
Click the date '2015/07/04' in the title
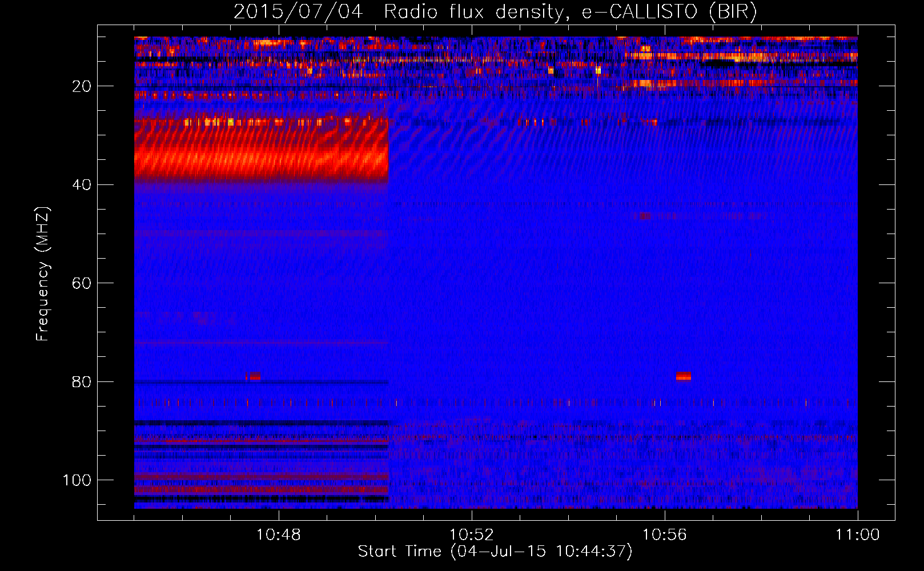click(298, 12)
